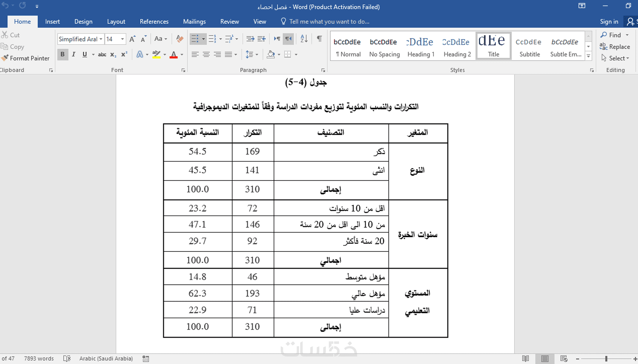The height and width of the screenshot is (364, 638).
Task: Increase font size with Grow Font
Action: [132, 39]
